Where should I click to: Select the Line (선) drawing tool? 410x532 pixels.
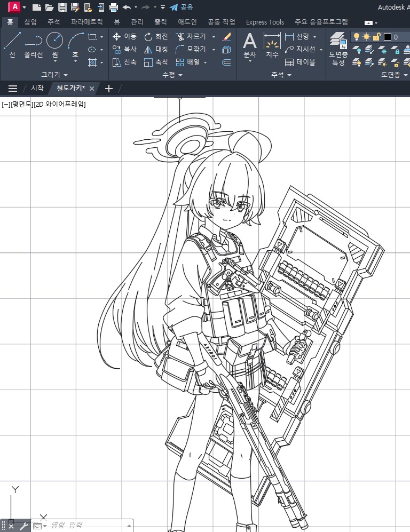pyautogui.click(x=12, y=45)
